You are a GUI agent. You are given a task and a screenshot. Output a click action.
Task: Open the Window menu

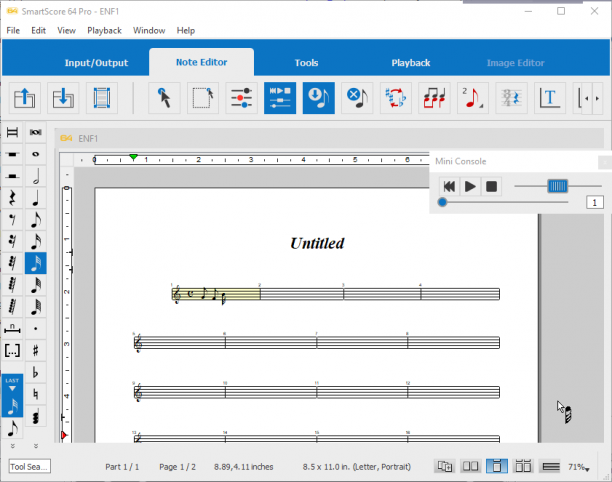coord(149,30)
